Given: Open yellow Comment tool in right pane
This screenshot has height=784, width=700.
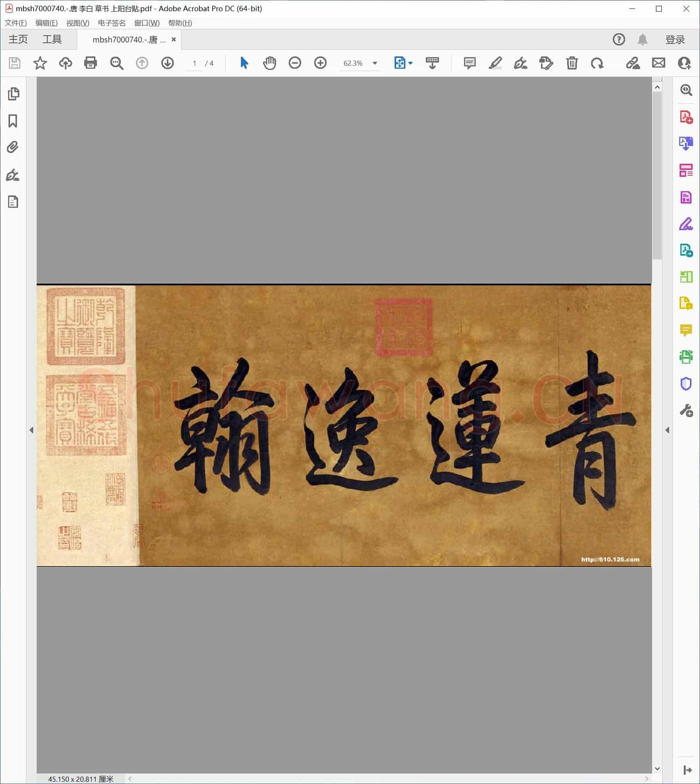Looking at the screenshot, I should point(686,330).
